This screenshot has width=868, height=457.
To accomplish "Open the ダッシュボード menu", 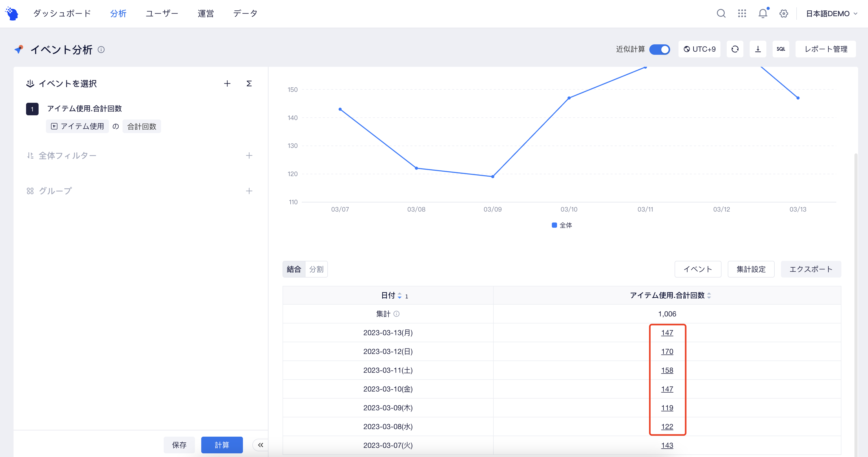I will click(62, 14).
